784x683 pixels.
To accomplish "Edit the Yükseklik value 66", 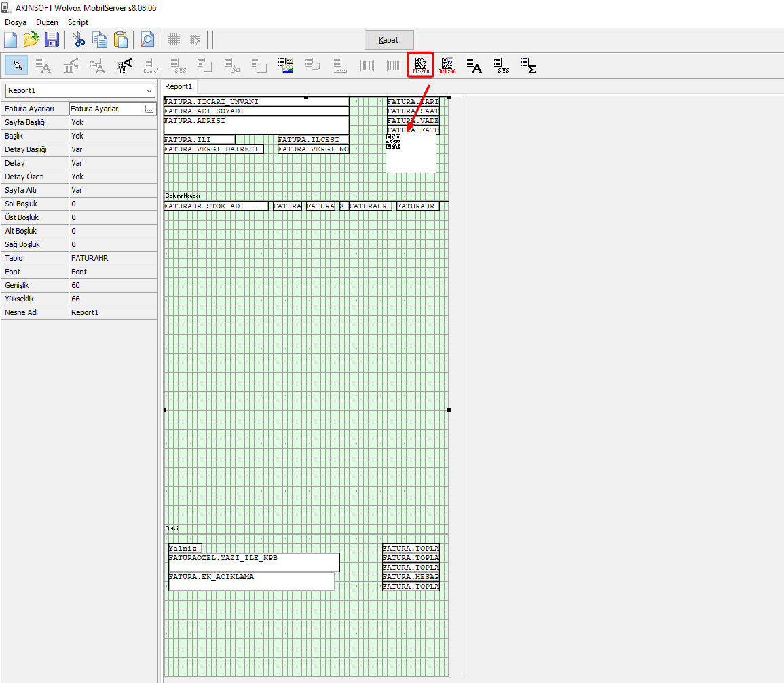I will click(113, 299).
